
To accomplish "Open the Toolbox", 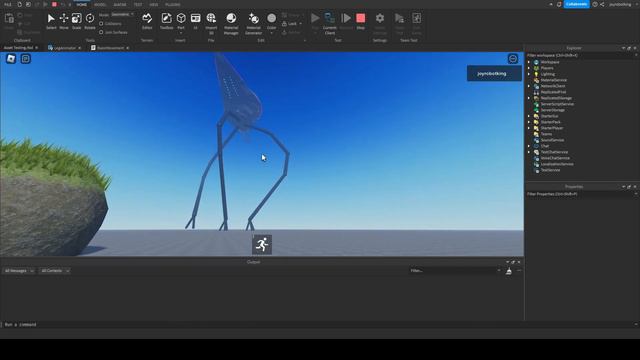I will 167,21.
